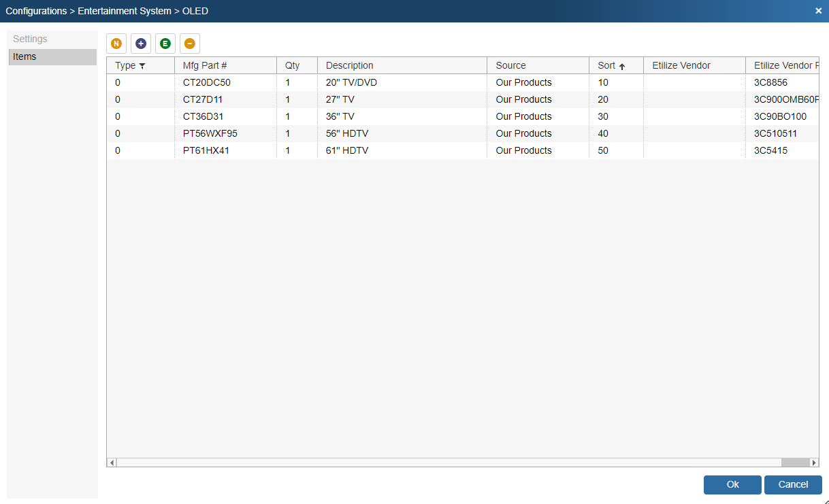This screenshot has height=504, width=829.
Task: Sort by the Description column header
Action: (350, 66)
